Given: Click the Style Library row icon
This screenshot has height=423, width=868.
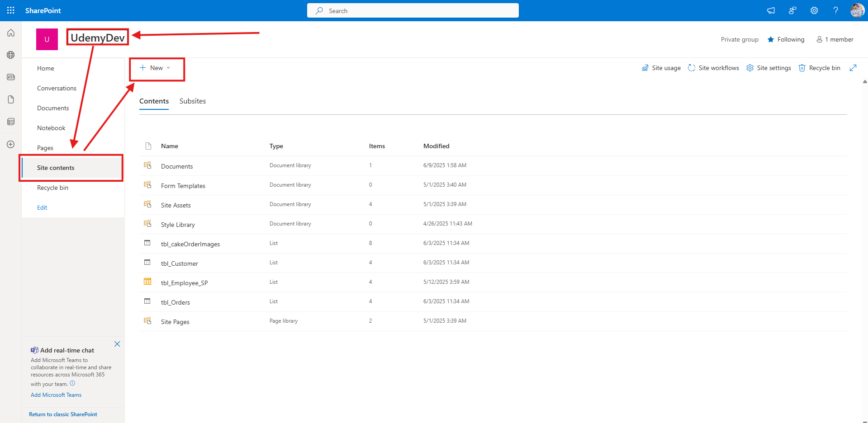Looking at the screenshot, I should (x=147, y=223).
